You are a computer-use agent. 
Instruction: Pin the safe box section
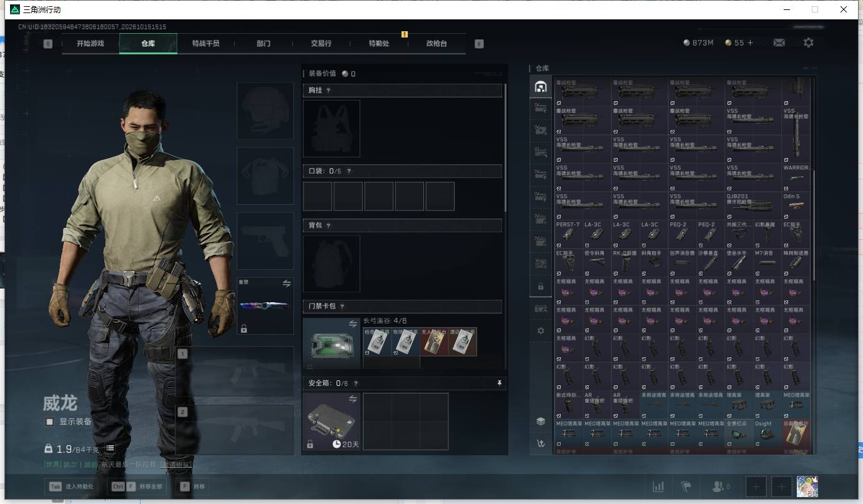500,383
